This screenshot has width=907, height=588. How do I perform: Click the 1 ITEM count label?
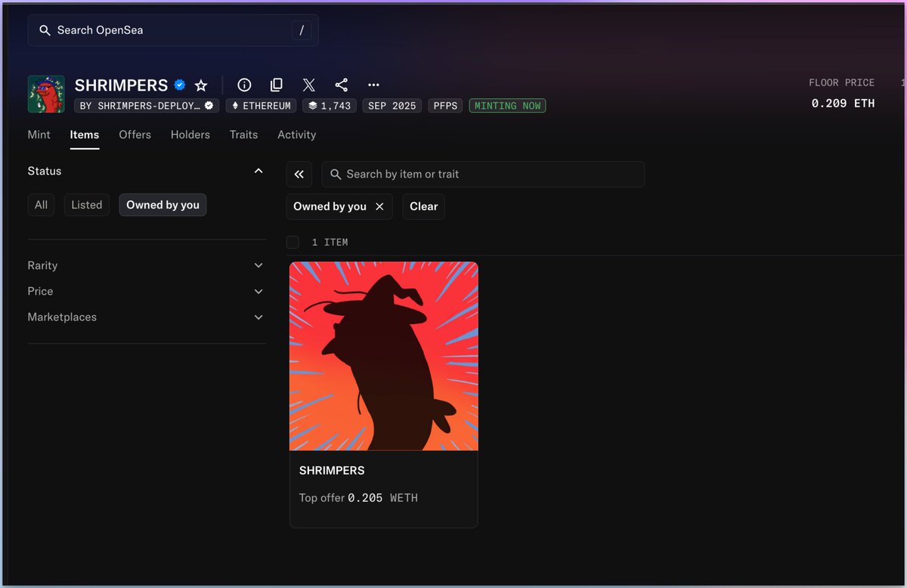[x=330, y=243]
